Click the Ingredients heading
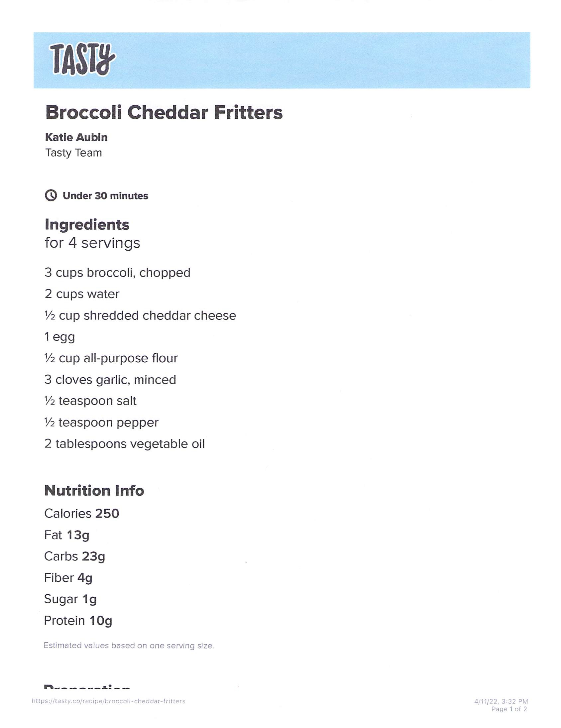 (x=87, y=225)
